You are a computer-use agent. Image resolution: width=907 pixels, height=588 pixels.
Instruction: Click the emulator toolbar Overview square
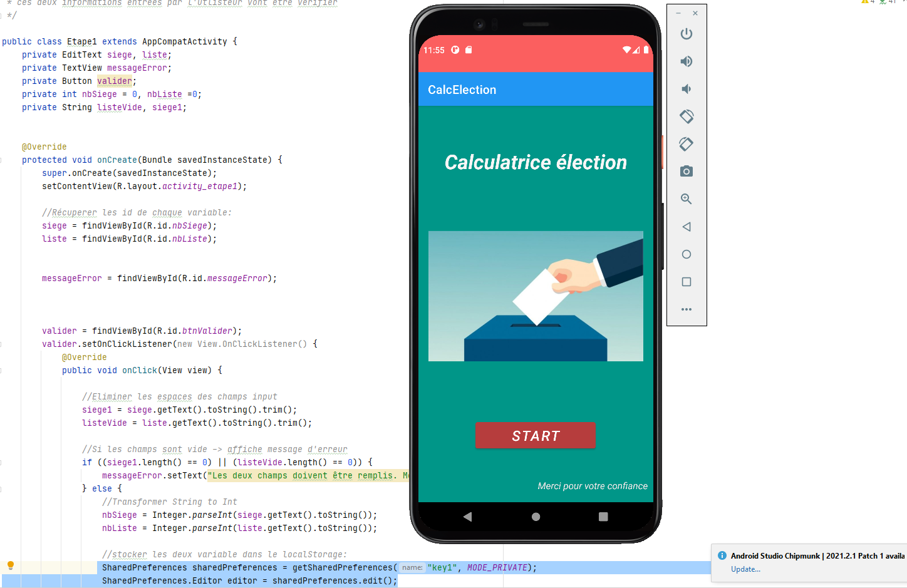tap(687, 282)
